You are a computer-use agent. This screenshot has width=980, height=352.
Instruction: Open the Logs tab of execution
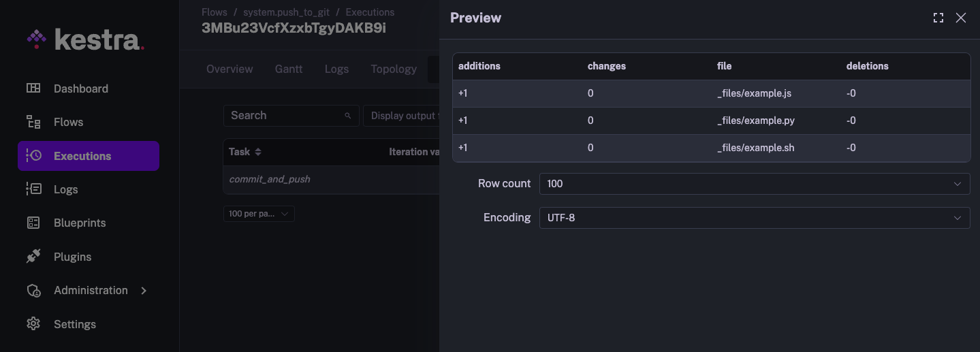tap(336, 69)
